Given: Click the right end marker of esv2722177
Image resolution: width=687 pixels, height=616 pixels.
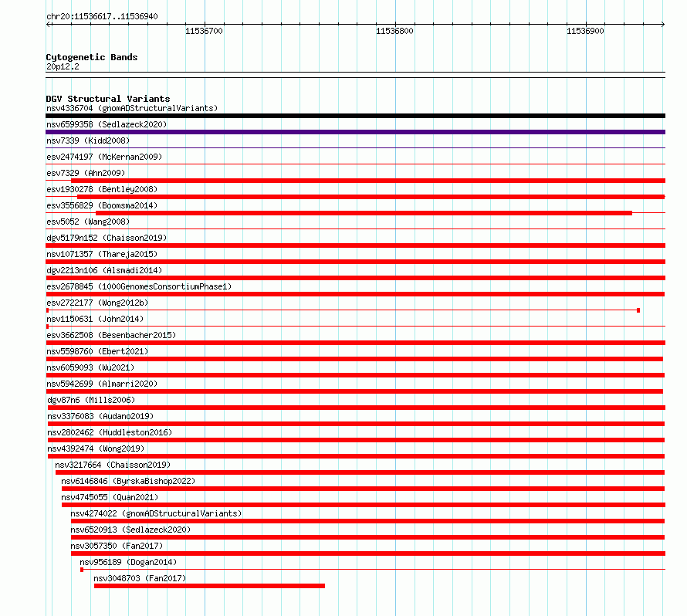Looking at the screenshot, I should tap(638, 310).
